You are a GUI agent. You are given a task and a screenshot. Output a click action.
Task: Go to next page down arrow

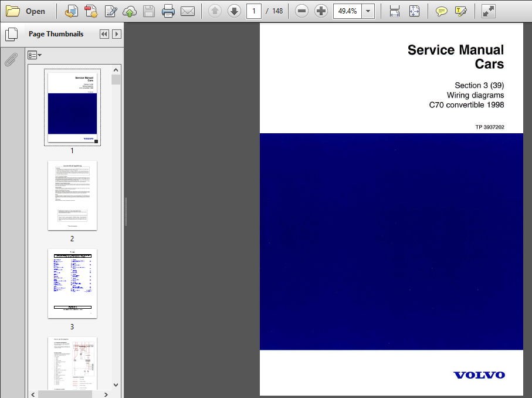(234, 11)
